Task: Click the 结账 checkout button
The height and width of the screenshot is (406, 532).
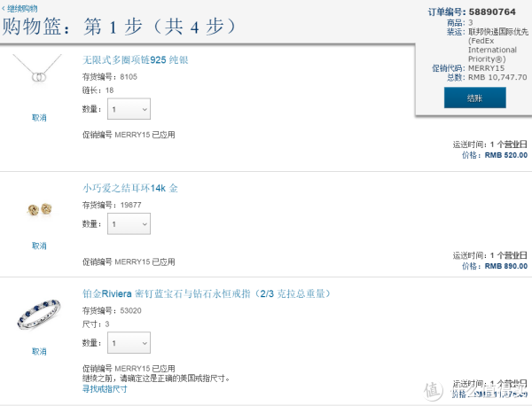Action: coord(475,98)
